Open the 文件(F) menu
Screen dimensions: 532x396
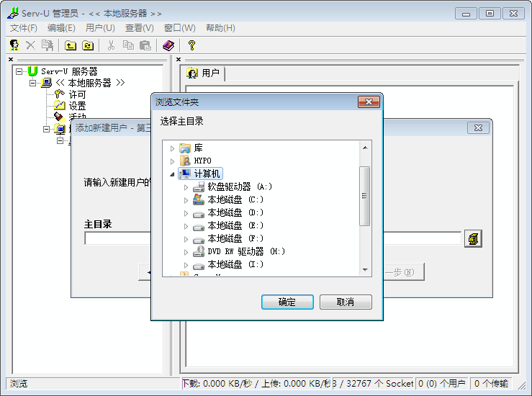(x=23, y=28)
